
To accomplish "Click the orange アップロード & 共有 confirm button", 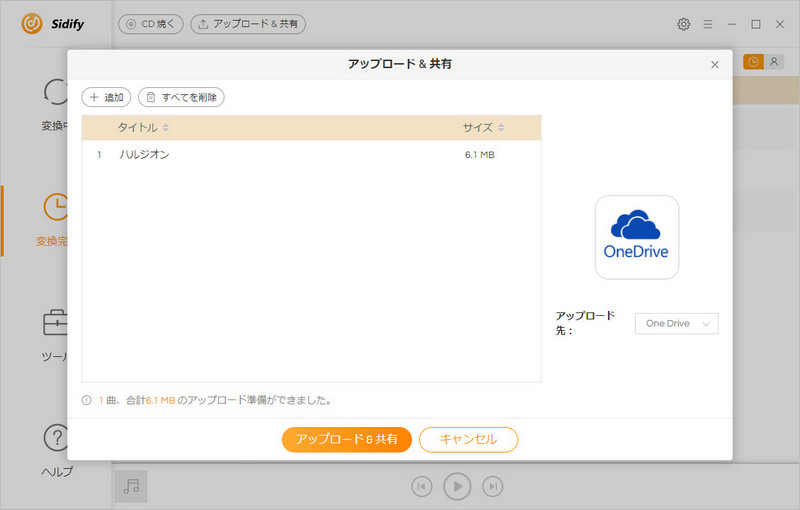I will [x=346, y=439].
